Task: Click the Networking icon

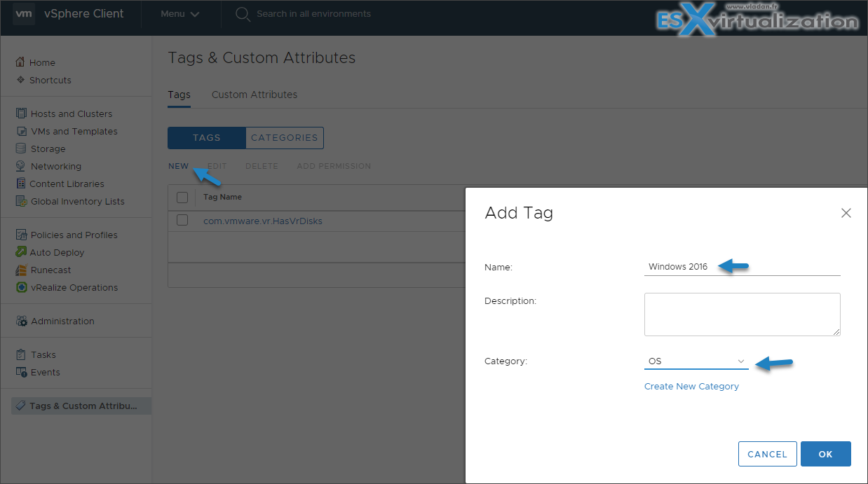Action: (x=21, y=166)
